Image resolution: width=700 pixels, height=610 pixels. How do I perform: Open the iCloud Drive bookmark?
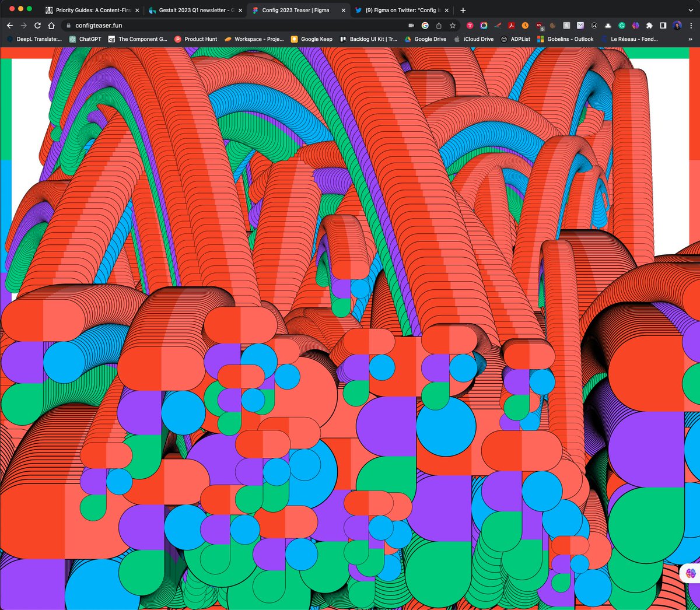pos(473,39)
